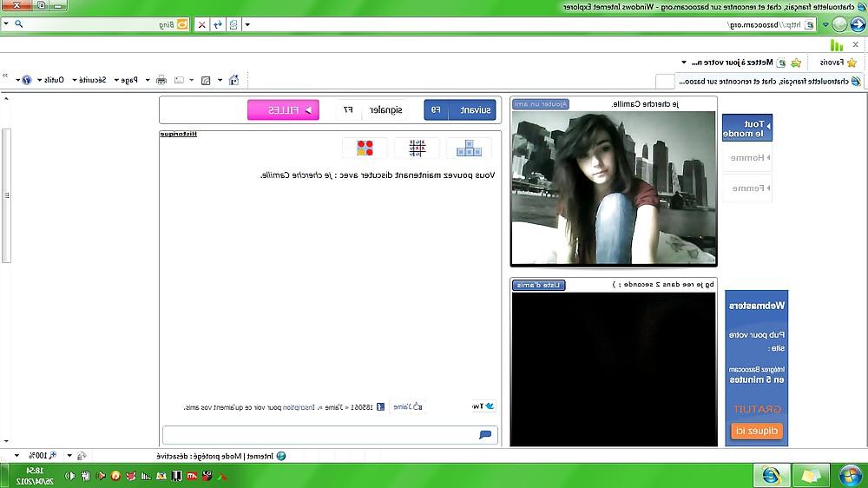Screen dimensions: 868x488
Task: Open the search provider dropdown arrow
Action: pyautogui.click(x=6, y=23)
